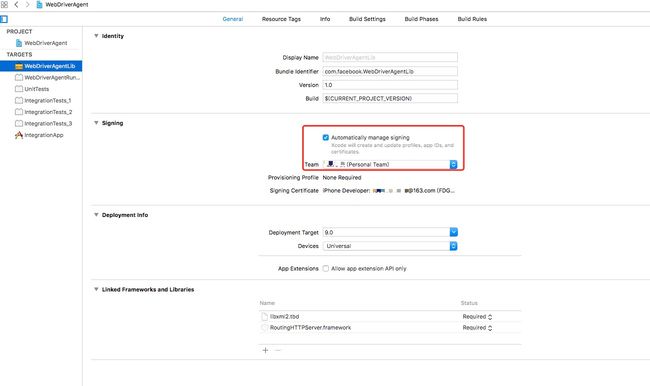Open the Build Settings tab
Viewport: 650px width, 386px height.
point(367,19)
